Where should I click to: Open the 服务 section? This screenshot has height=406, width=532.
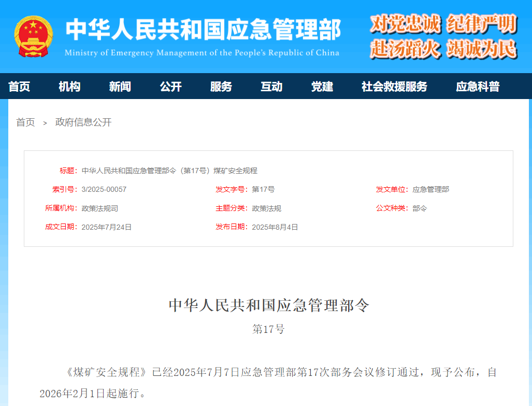[x=221, y=86]
